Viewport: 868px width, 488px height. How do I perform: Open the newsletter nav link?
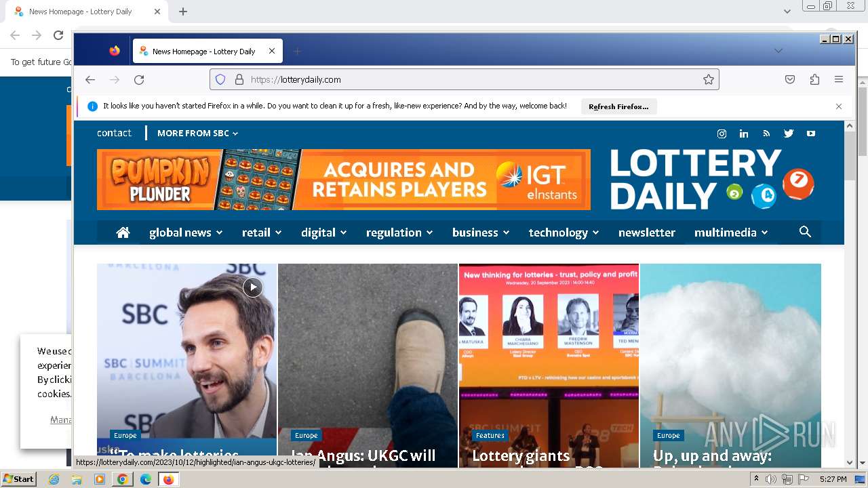tap(647, 232)
